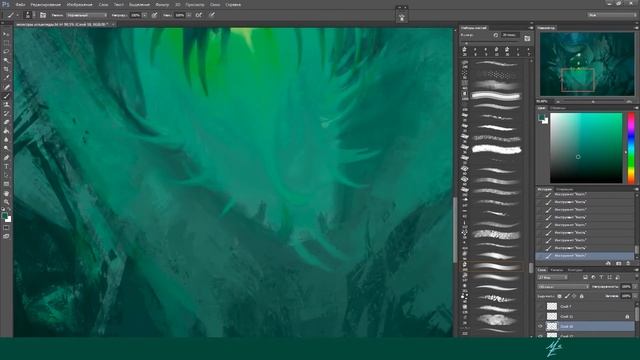Select the Quick Selection tool
640x360 pixels.
[6, 60]
